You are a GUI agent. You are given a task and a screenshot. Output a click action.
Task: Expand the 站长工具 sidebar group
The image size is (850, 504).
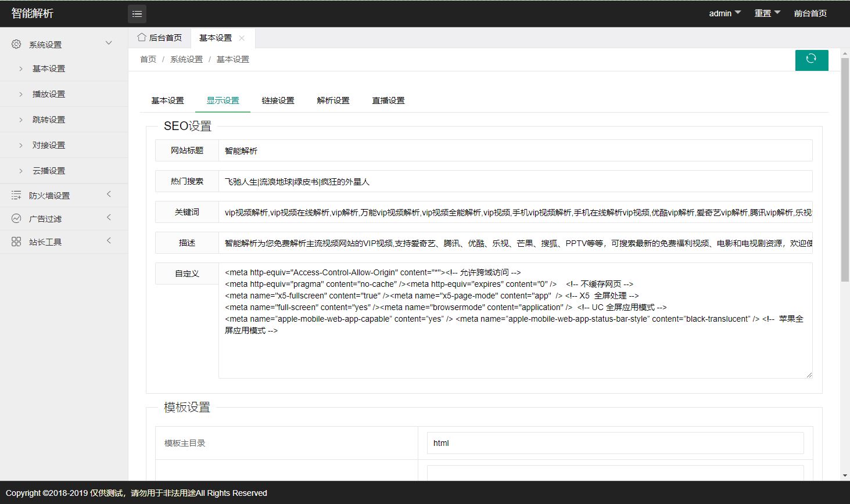point(109,241)
